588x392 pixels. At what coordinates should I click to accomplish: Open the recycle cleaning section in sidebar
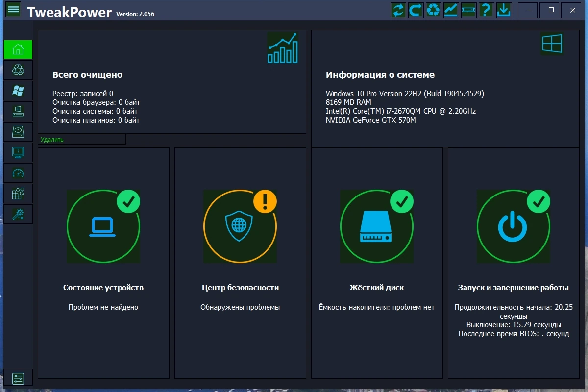(x=18, y=70)
